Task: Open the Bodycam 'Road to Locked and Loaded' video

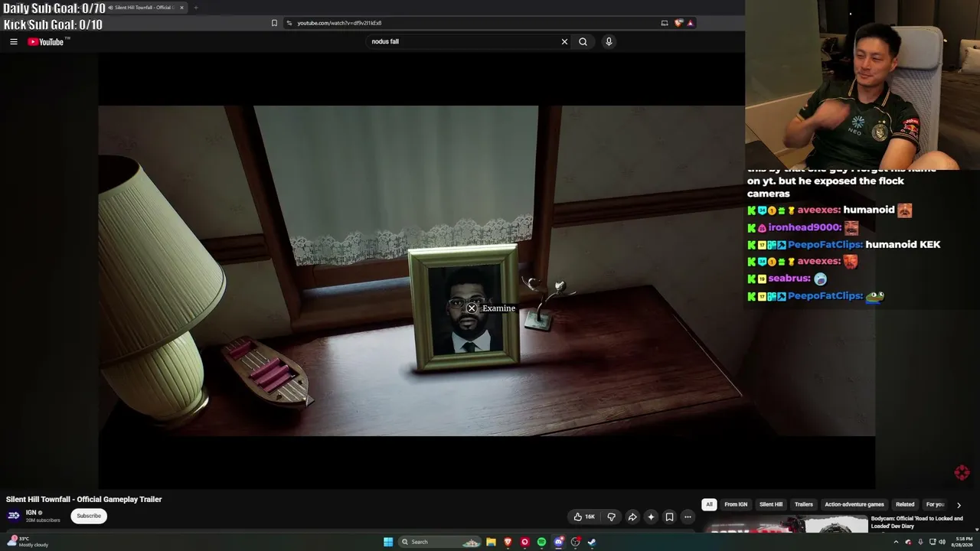Action: coord(916,522)
